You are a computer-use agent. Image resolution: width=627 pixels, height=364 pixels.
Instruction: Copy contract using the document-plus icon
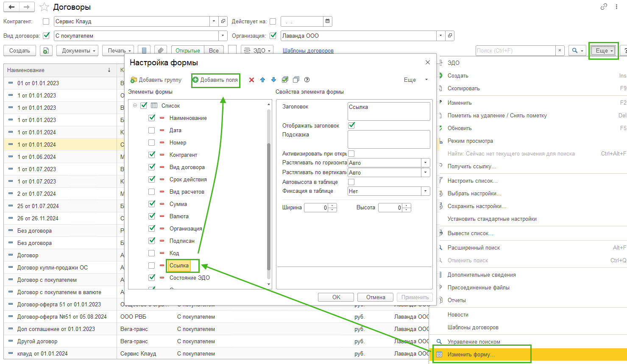pos(46,50)
